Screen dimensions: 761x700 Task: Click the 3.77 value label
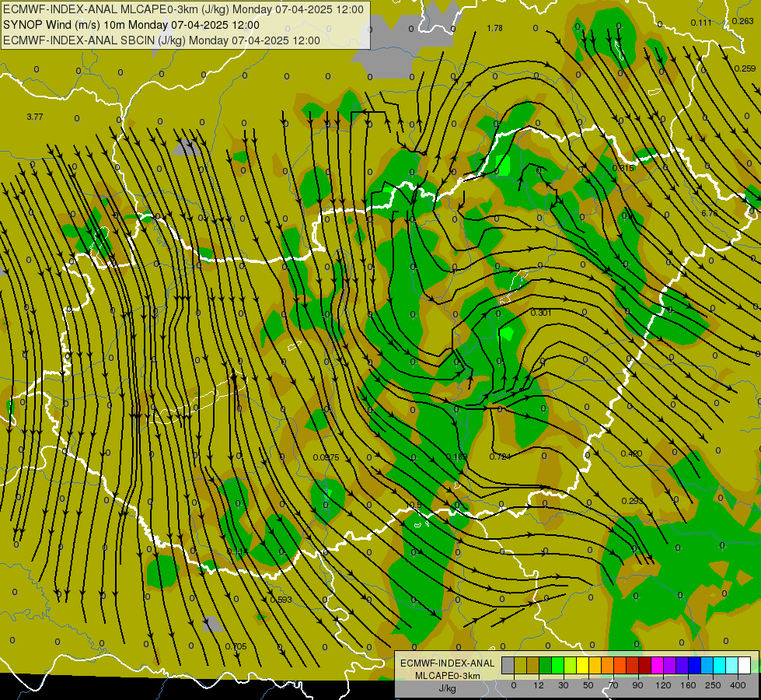[x=35, y=117]
